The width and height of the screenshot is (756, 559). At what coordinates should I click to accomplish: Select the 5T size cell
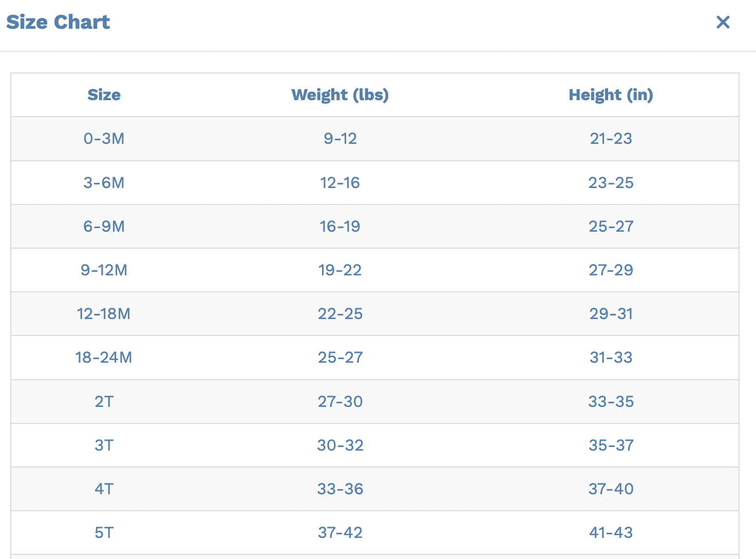pos(104,533)
